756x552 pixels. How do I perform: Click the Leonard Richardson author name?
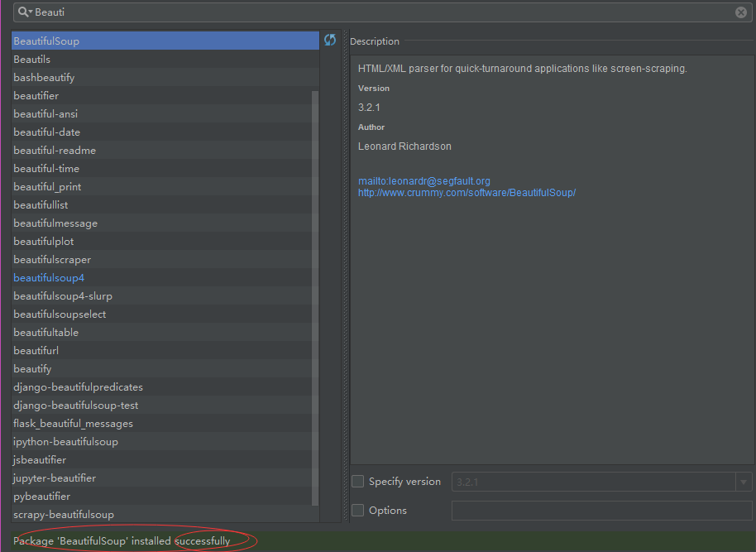point(404,146)
